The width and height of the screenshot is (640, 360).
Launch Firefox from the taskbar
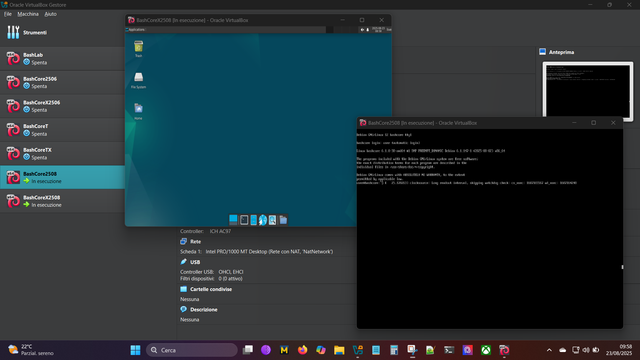302,350
